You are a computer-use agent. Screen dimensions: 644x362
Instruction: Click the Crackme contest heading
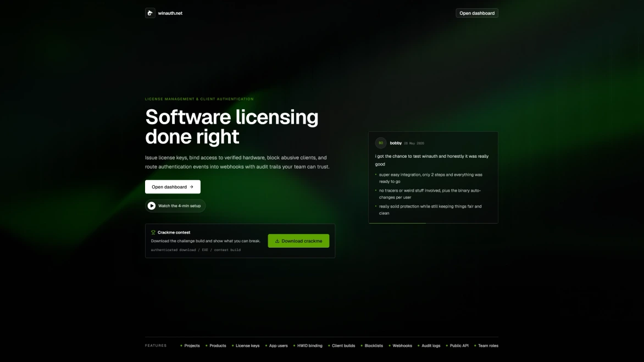(x=174, y=232)
